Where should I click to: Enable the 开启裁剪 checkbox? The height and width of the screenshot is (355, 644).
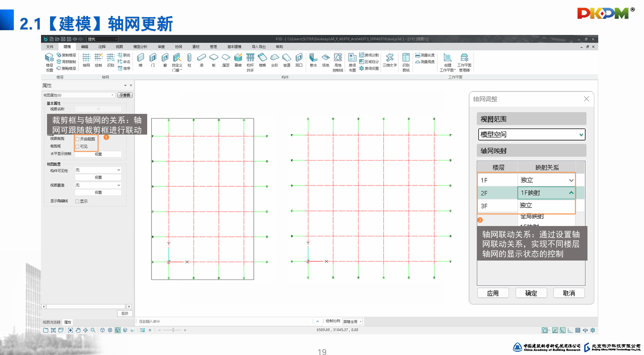tap(78, 139)
